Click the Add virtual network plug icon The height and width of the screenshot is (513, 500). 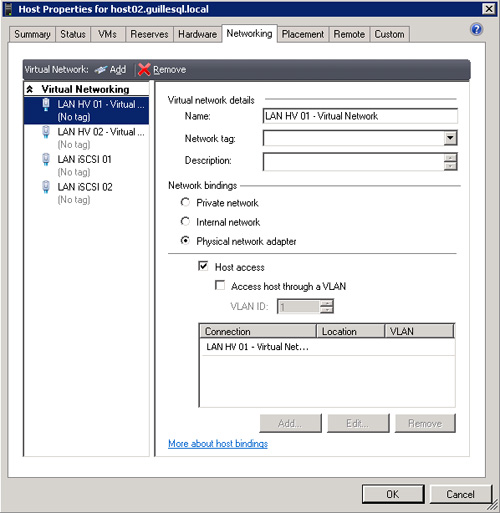point(100,69)
